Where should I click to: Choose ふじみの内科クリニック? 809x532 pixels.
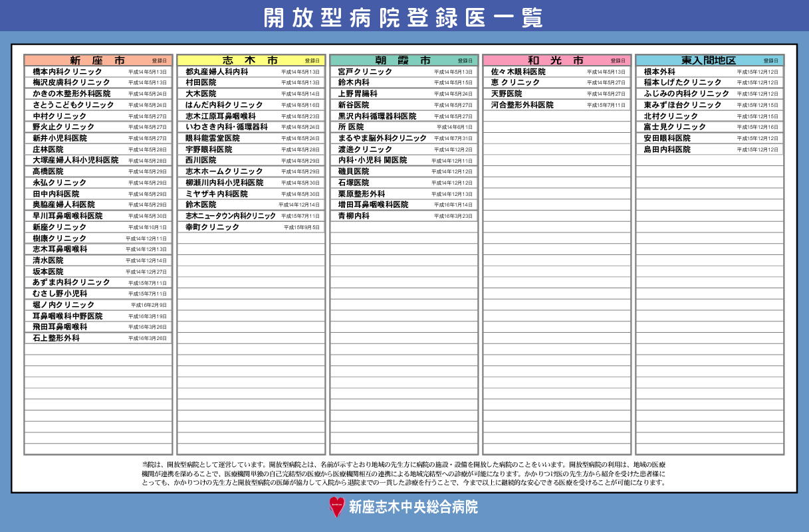click(x=709, y=94)
